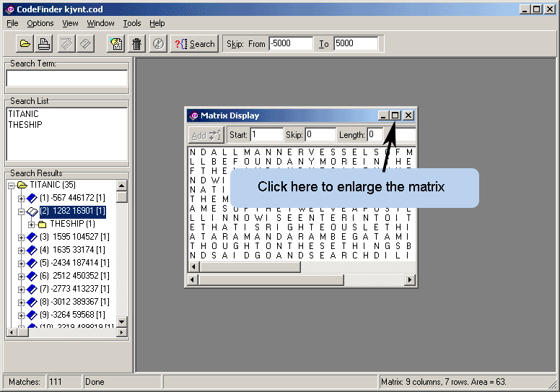The height and width of the screenshot is (392, 560).
Task: Select result (1) -567 446172 [1]
Action: click(x=72, y=198)
